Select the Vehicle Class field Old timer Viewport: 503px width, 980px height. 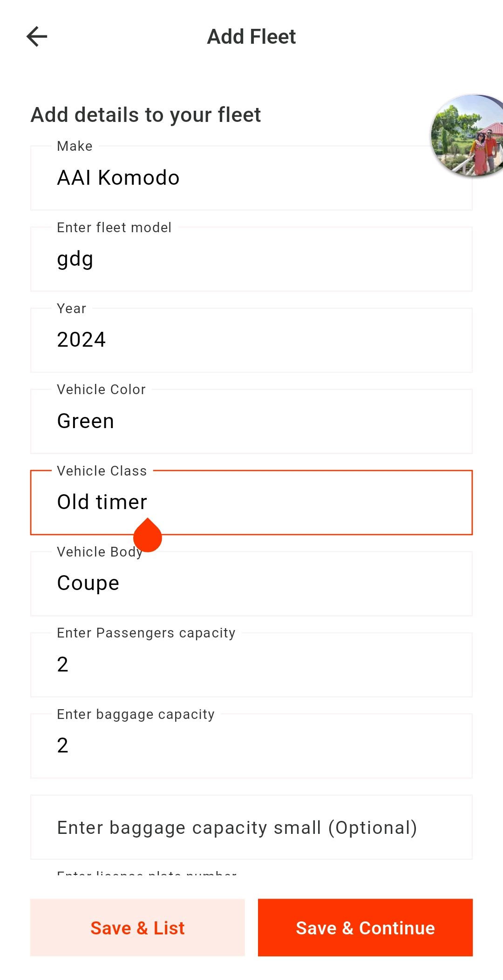click(279, 503)
